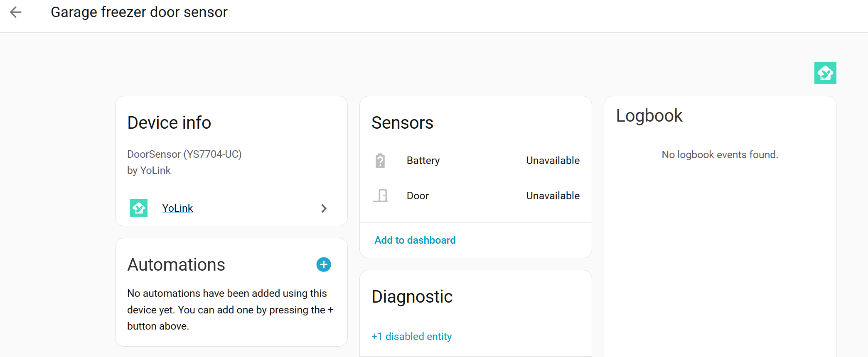Expand the YoLink row chevron
This screenshot has width=868, height=357.
point(324,208)
